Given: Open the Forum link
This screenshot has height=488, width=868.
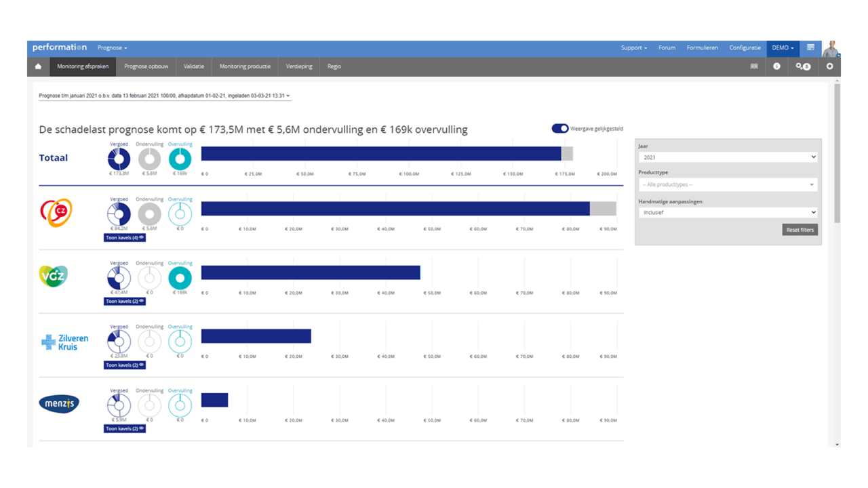Looking at the screenshot, I should click(667, 47).
